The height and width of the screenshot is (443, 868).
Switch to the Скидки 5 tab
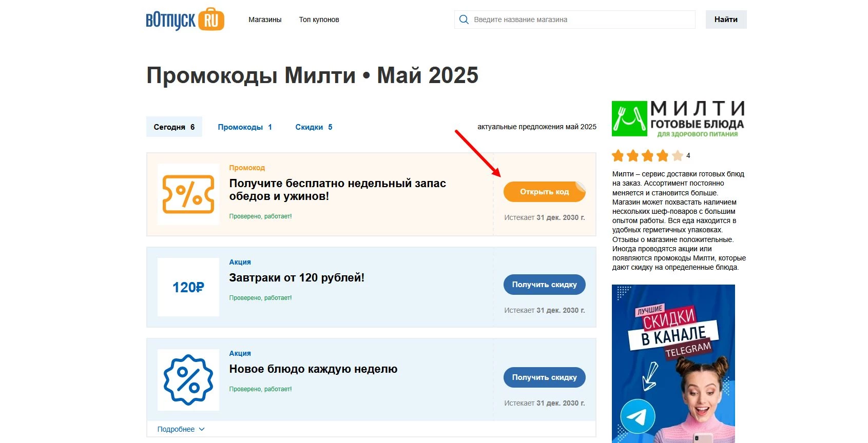[x=314, y=127]
